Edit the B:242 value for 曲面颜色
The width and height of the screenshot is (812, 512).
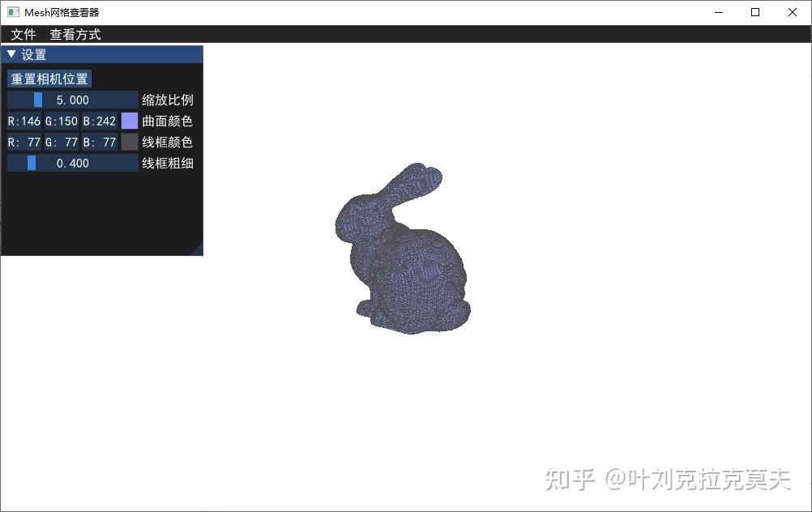pyautogui.click(x=99, y=121)
